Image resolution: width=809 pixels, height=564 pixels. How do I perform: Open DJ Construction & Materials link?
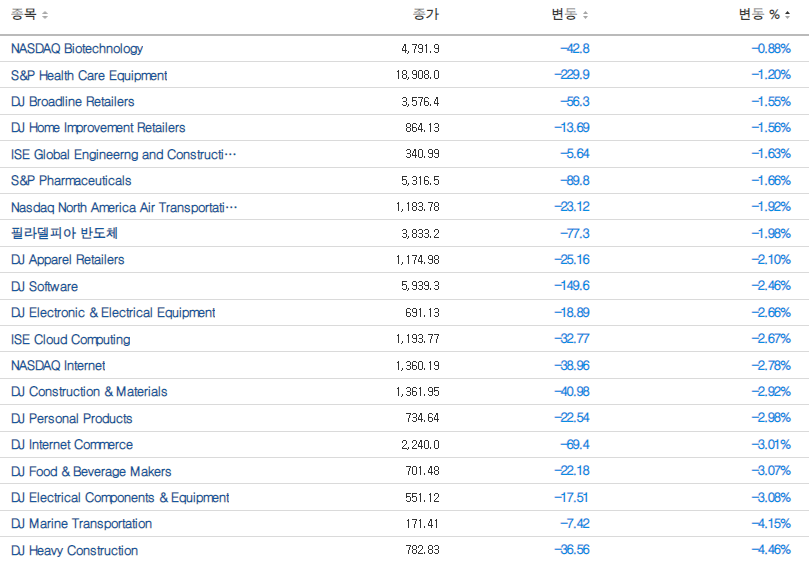click(89, 392)
